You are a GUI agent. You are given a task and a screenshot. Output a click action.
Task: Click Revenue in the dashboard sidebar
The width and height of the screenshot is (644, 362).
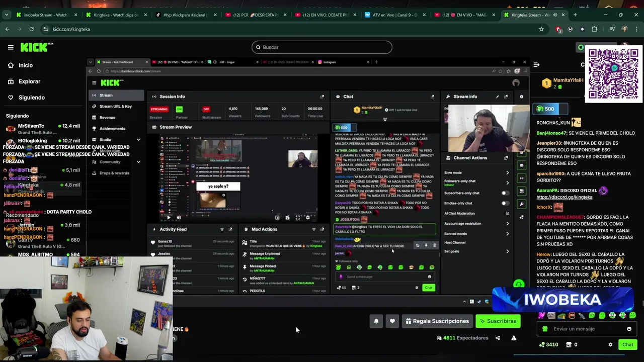click(107, 118)
